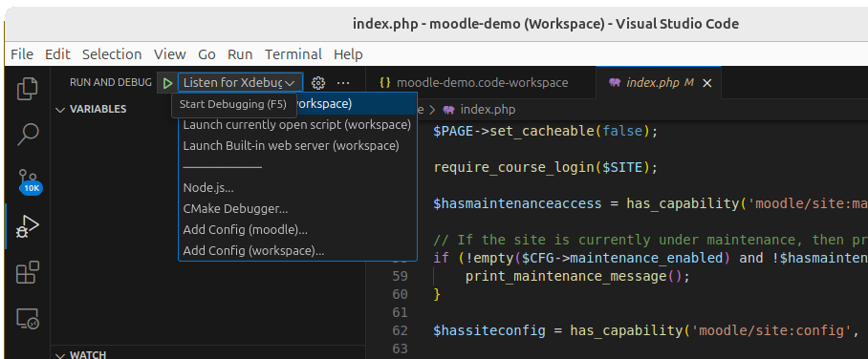
Task: Close the index.php editor tab
Action: coord(706,83)
